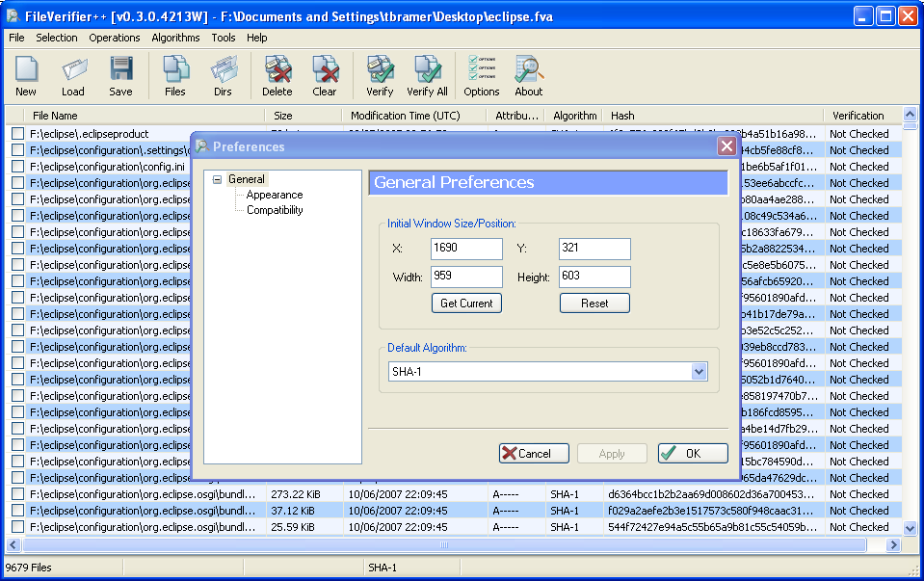The height and width of the screenshot is (581, 924).
Task: Sort by the Size column header
Action: pyautogui.click(x=304, y=116)
